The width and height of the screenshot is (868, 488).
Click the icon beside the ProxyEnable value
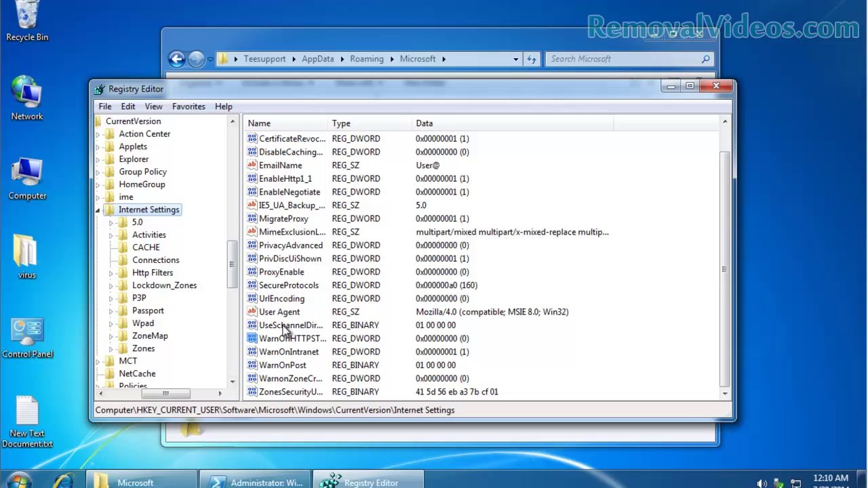252,272
